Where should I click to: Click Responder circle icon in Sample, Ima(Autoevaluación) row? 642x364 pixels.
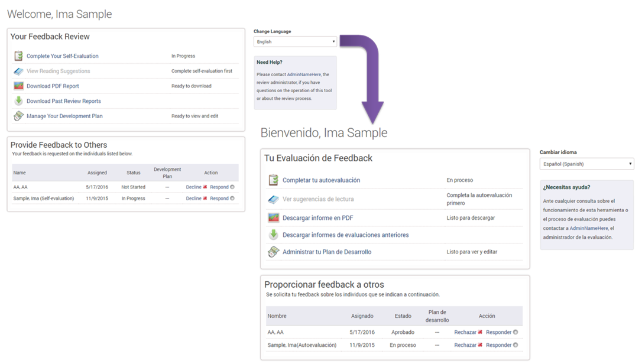[515, 345]
